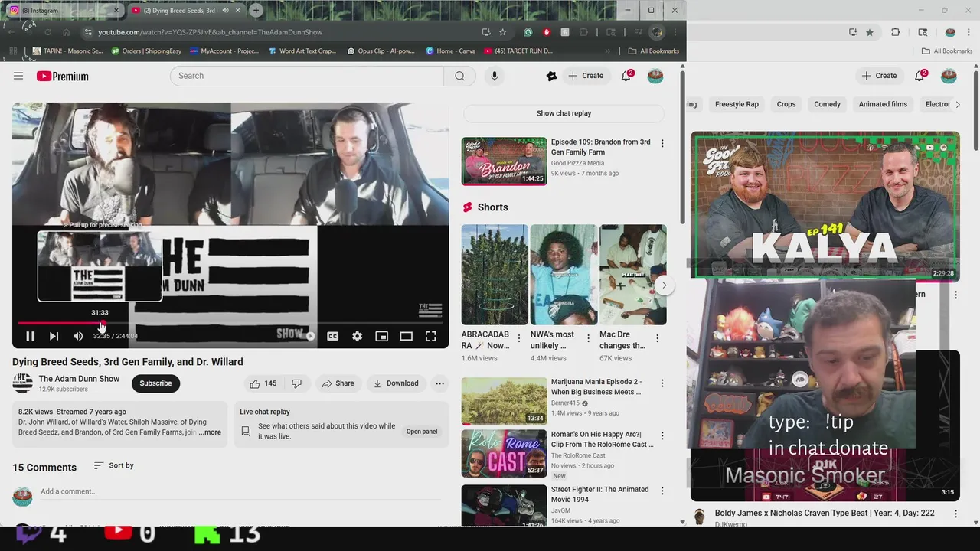The height and width of the screenshot is (551, 980).
Task: Open The Adam Dunn Show channel link
Action: click(79, 379)
